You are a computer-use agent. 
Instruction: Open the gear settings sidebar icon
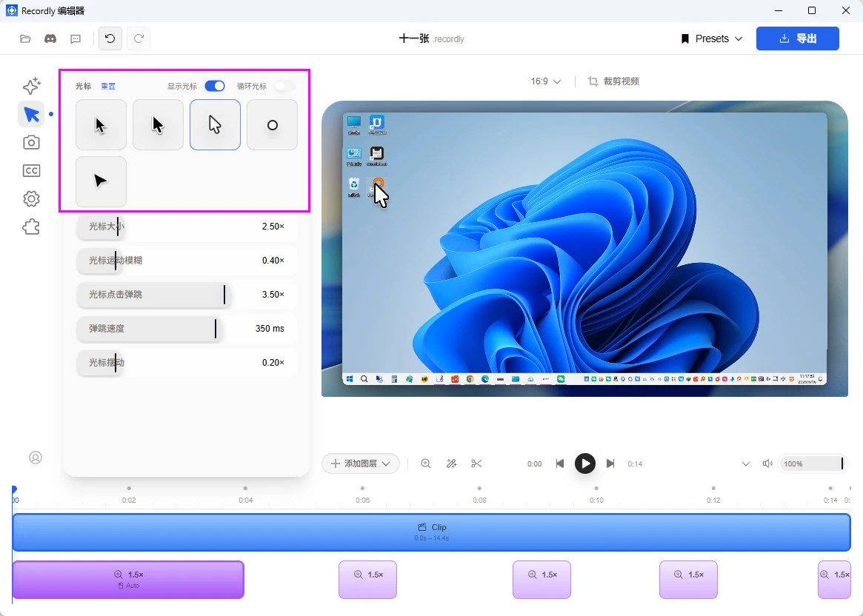pos(31,198)
